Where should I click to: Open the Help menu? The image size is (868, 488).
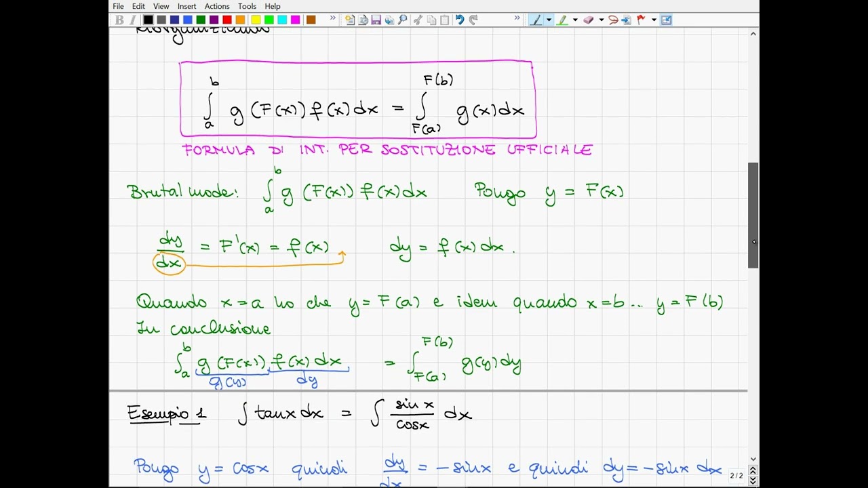[x=273, y=6]
